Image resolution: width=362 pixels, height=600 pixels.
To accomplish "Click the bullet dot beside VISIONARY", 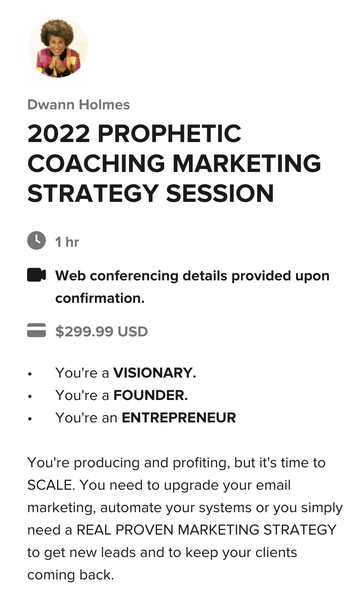I will click(x=30, y=374).
